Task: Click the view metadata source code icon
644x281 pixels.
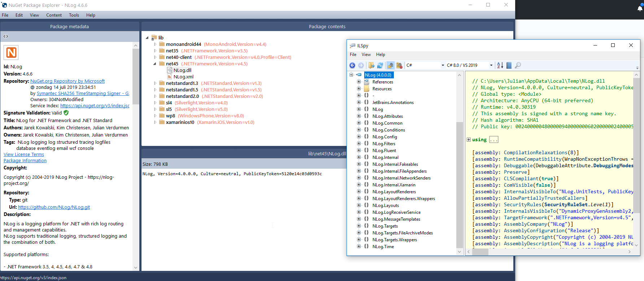Action: coord(6,36)
